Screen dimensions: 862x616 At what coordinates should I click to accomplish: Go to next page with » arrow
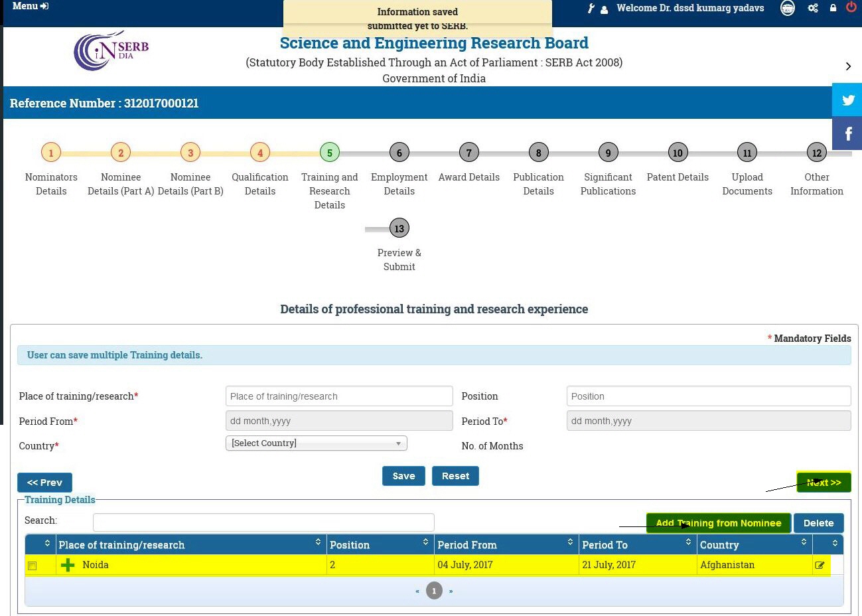coord(451,591)
